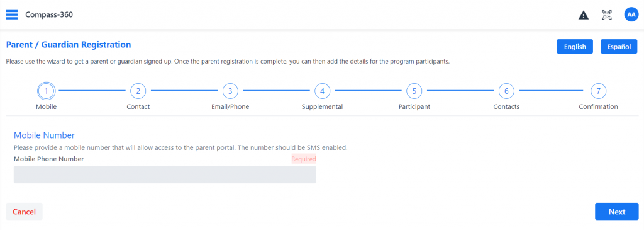Screen dimensions: 644x230
Task: Click the warning triangle alert icon
Action: (x=583, y=15)
